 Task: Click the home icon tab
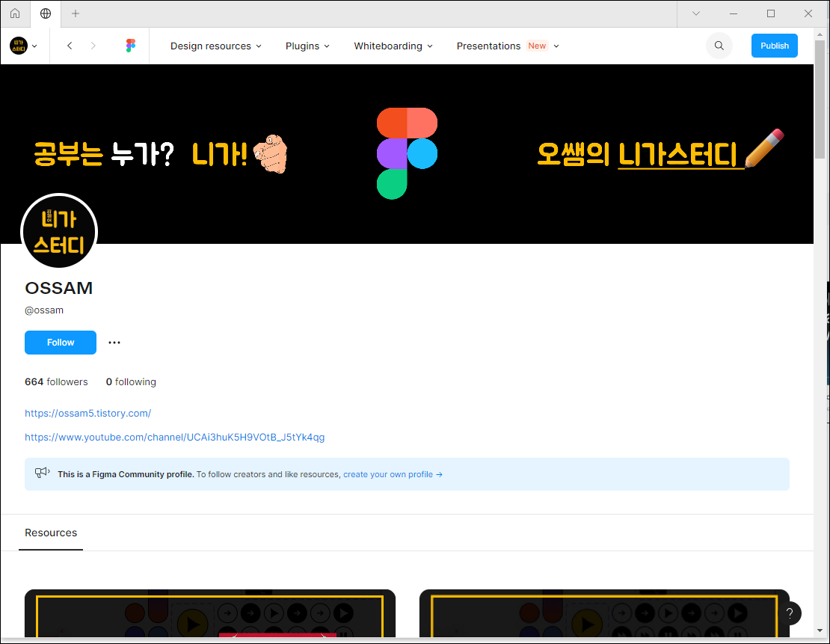(15, 13)
